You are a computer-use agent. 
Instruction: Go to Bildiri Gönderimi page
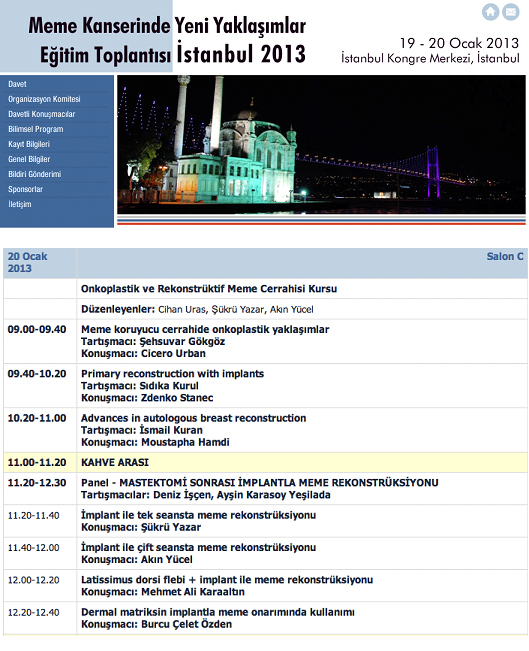(x=34, y=174)
